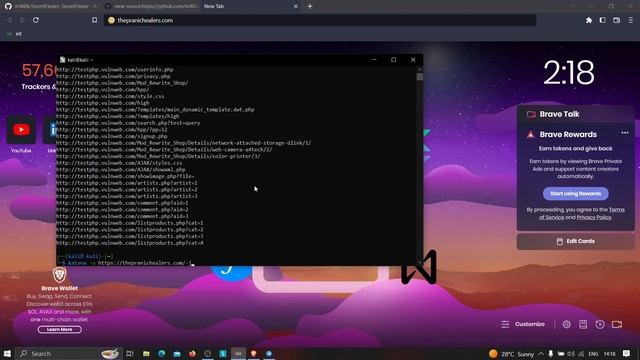Viewport: 640px width, 360px height.
Task: Expand the system tray hidden icons chevron
Action: pyautogui.click(x=541, y=354)
